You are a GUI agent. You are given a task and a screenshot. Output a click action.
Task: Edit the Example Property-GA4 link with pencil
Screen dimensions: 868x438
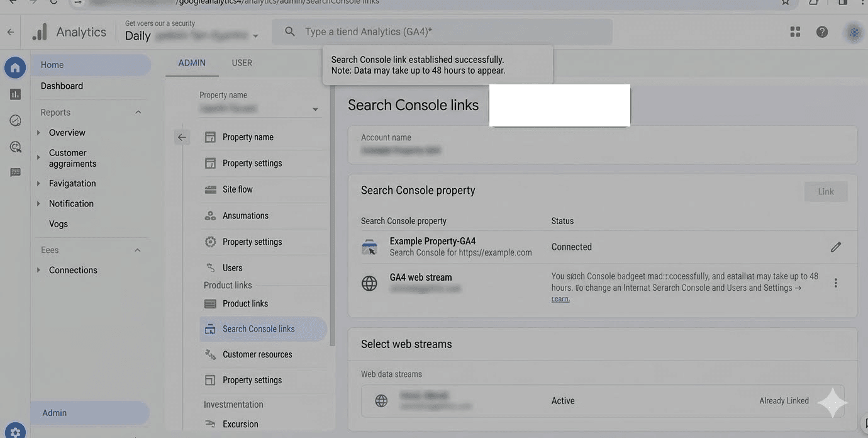tap(835, 247)
